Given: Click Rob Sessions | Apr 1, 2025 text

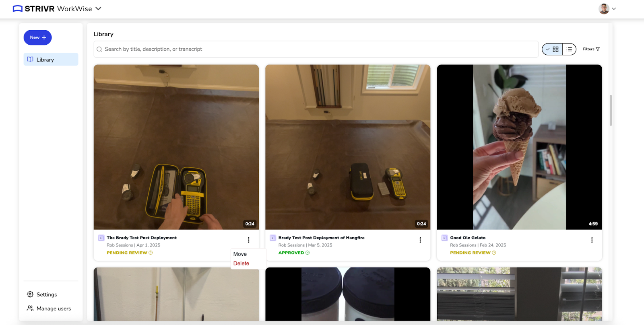Looking at the screenshot, I should click(x=133, y=245).
